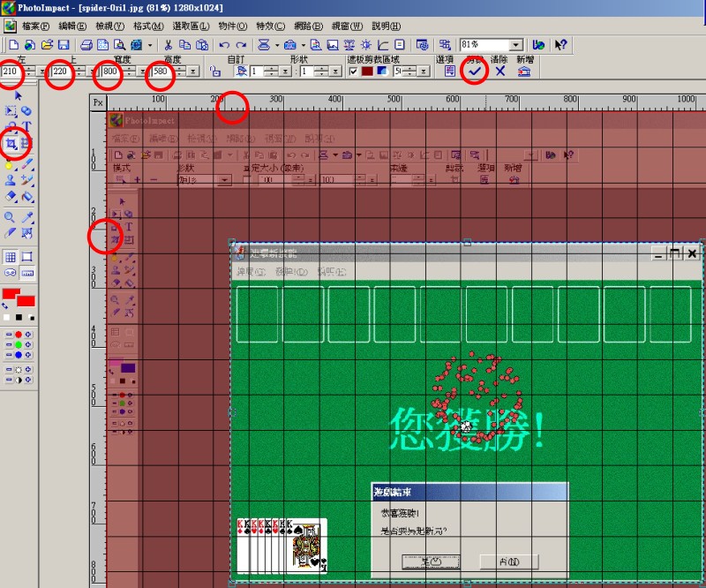Image resolution: width=706 pixels, height=588 pixels.
Task: Select the Pick arrow tool
Action: pyautogui.click(x=18, y=95)
